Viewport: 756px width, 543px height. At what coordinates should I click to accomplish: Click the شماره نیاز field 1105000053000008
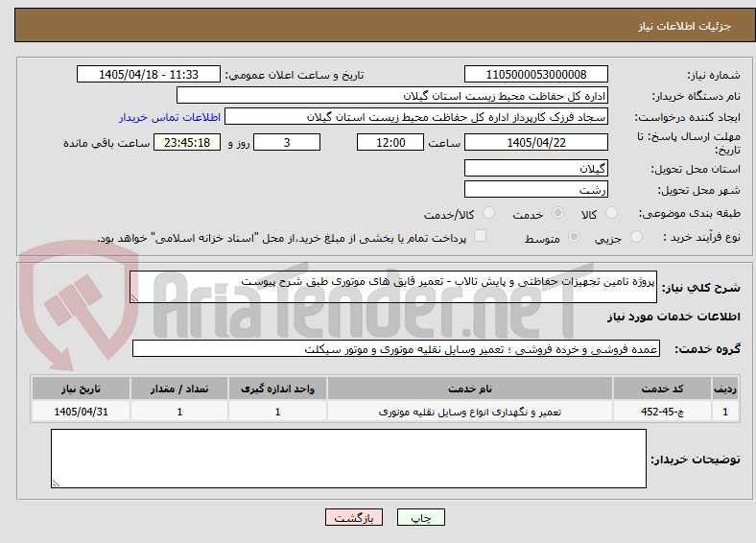point(535,74)
